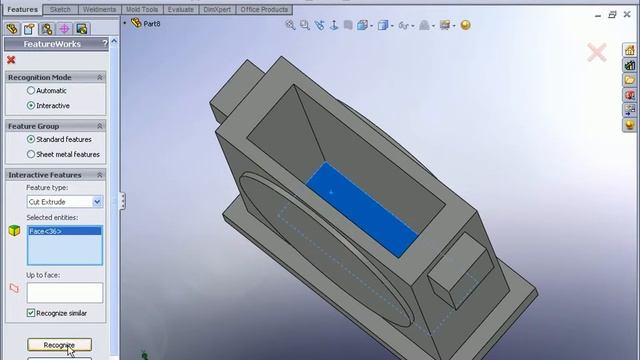Open the Appearances sphere task pane tab

(x=629, y=124)
